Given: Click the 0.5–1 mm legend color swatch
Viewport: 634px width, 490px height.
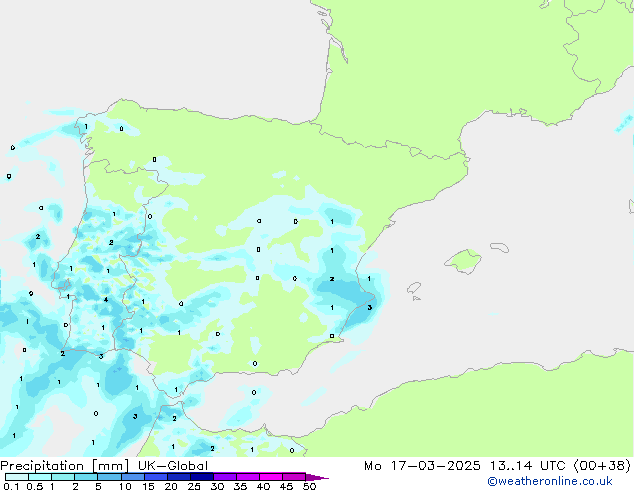Looking at the screenshot, I should point(40,477).
